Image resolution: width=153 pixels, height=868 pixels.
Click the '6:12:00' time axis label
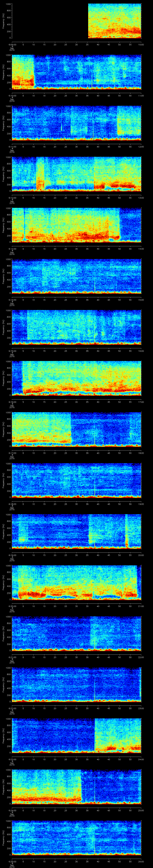[x=12, y=198]
